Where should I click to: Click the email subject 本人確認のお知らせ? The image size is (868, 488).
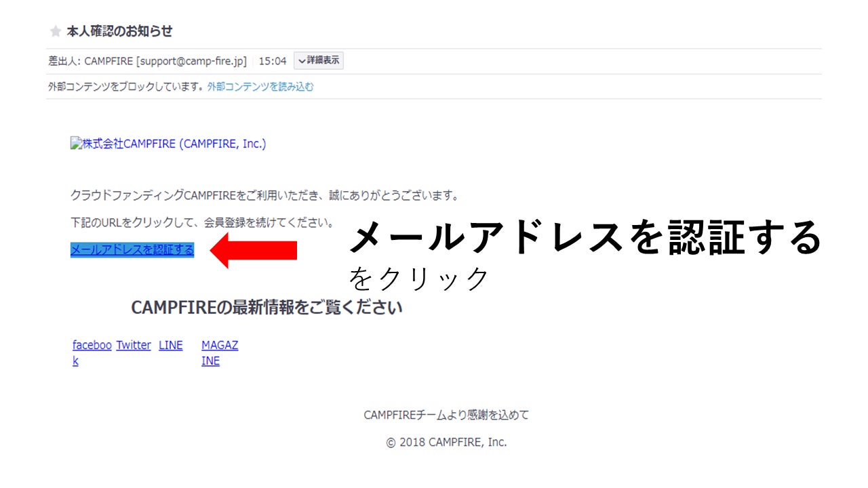coord(119,32)
